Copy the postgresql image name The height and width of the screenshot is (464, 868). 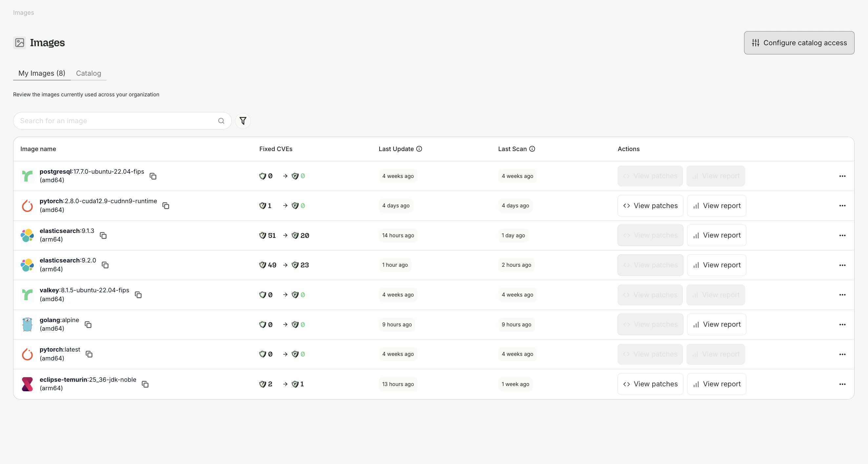(153, 176)
